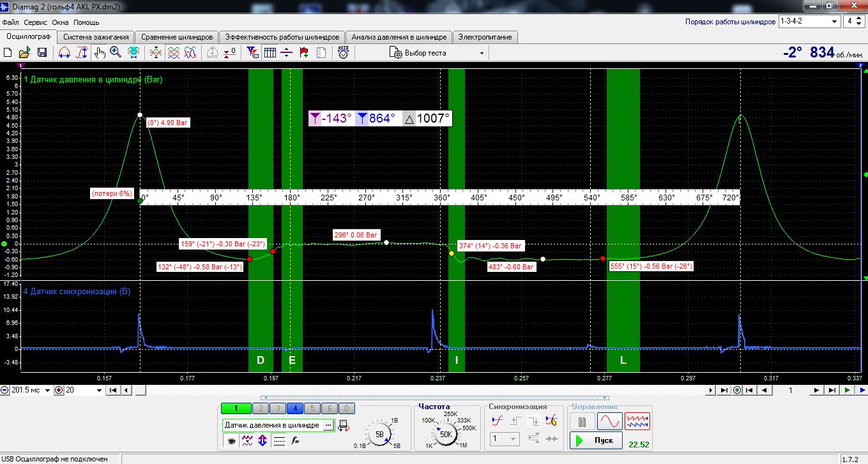Toggle channel 1 green button
Screen dimensions: 868x464
[x=236, y=408]
